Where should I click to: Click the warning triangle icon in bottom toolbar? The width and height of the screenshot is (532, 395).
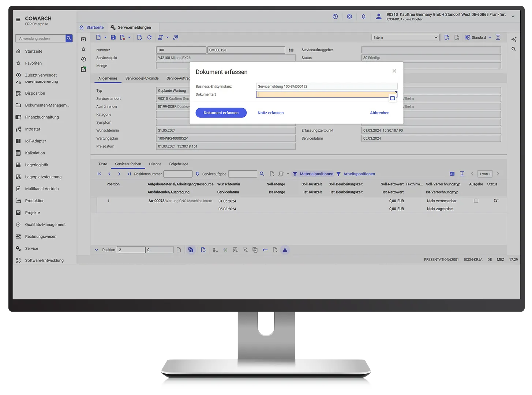point(285,250)
